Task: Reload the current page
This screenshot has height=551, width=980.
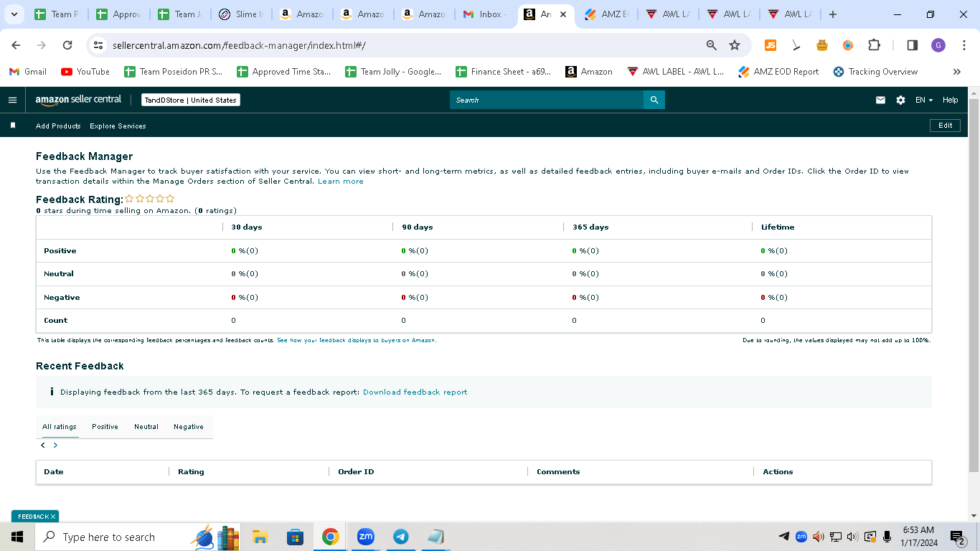Action: (x=67, y=45)
